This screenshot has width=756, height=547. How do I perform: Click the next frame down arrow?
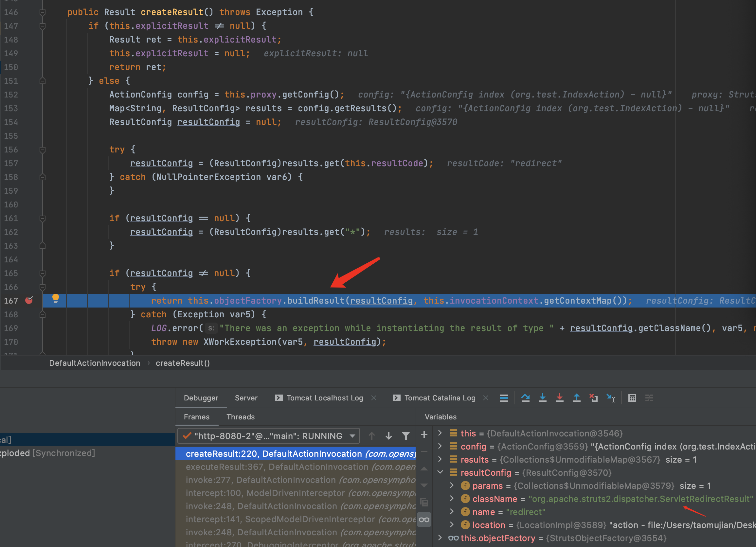pyautogui.click(x=389, y=436)
